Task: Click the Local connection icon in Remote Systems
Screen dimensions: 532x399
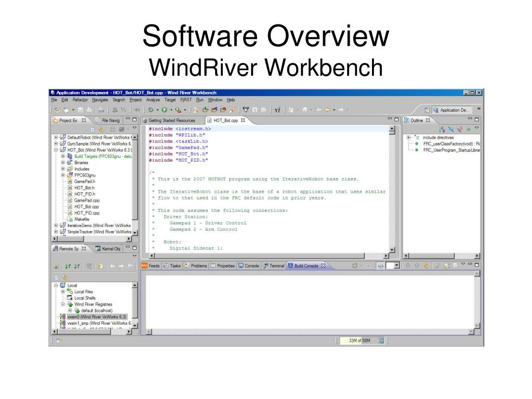Action: pos(63,285)
